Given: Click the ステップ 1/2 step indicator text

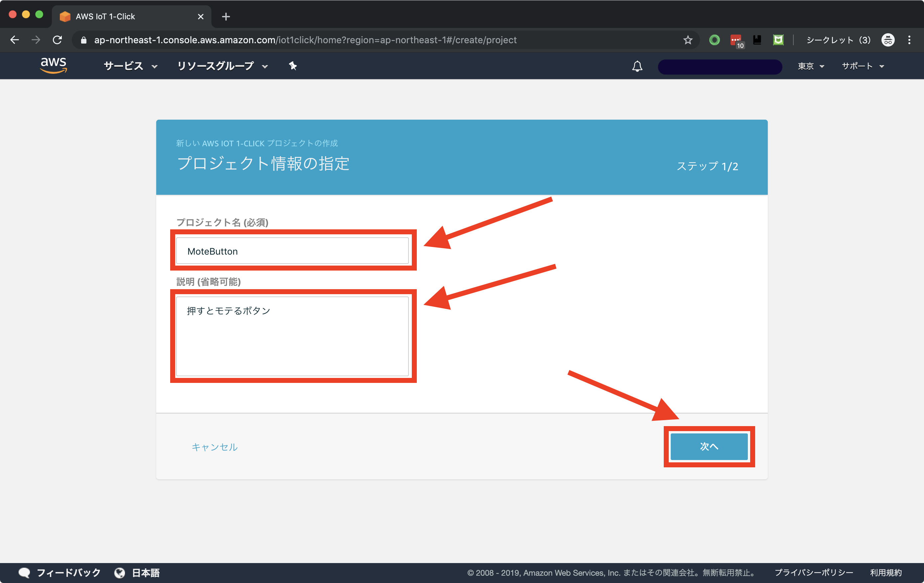Looking at the screenshot, I should pos(707,166).
